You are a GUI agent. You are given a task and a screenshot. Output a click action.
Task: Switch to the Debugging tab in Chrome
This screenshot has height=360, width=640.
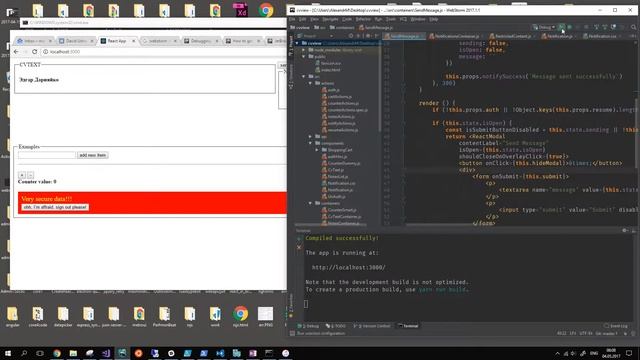pos(200,41)
